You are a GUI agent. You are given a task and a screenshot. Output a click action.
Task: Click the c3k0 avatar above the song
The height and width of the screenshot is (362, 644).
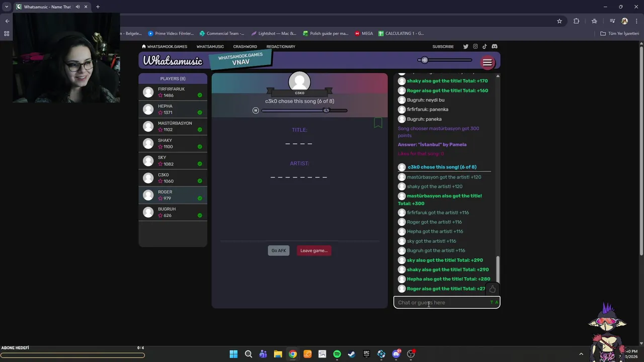[x=299, y=82]
